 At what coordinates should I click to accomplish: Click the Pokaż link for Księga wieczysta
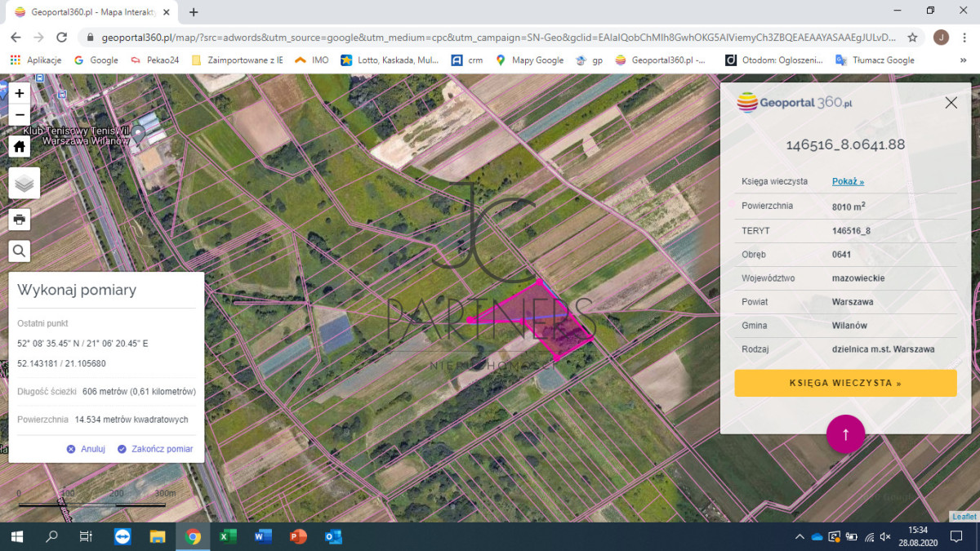848,181
